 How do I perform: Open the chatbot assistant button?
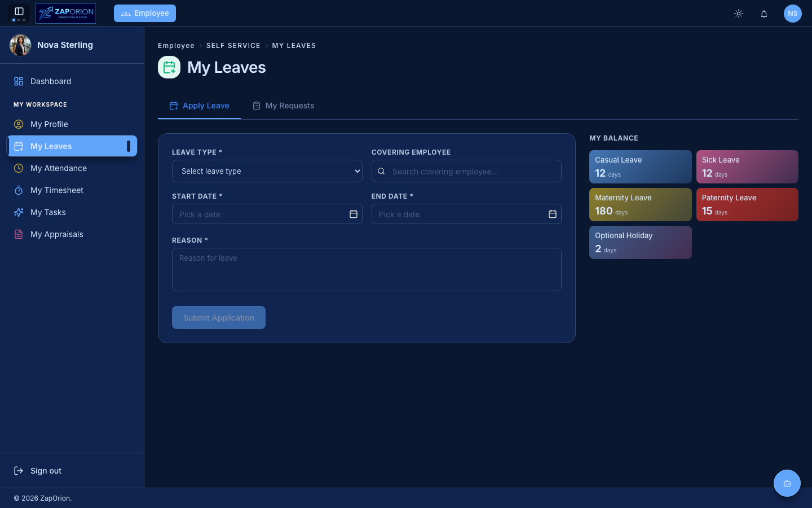[x=787, y=483]
